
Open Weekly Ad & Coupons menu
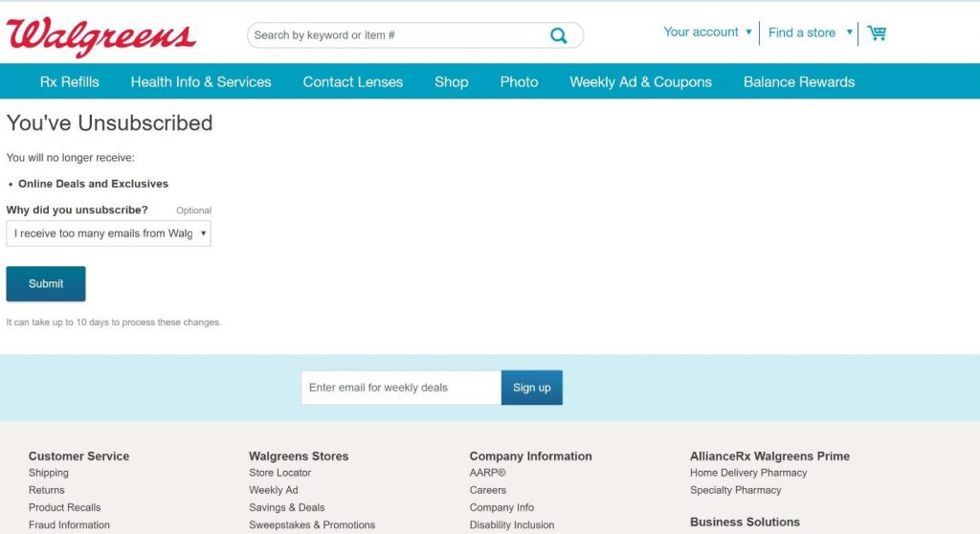click(x=640, y=82)
